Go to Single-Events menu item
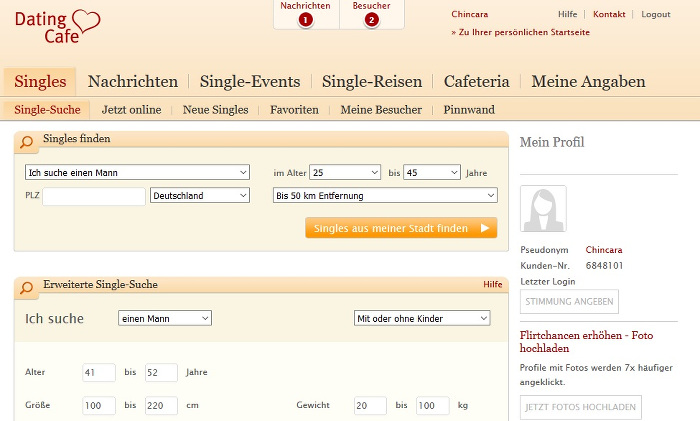Viewport: 700px width, 421px height. pos(250,82)
